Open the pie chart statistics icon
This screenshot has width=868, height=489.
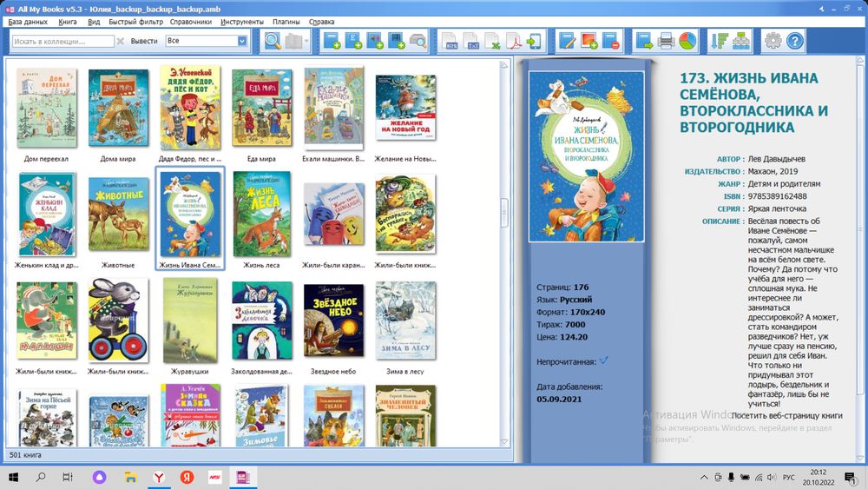pos(687,41)
